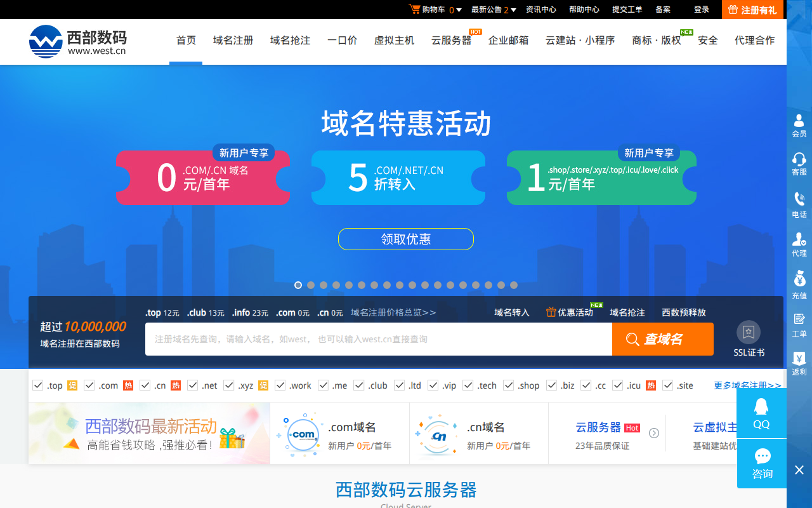Click the .cn域名 circular logo
Viewport: 812px width, 508px height.
pyautogui.click(x=439, y=435)
